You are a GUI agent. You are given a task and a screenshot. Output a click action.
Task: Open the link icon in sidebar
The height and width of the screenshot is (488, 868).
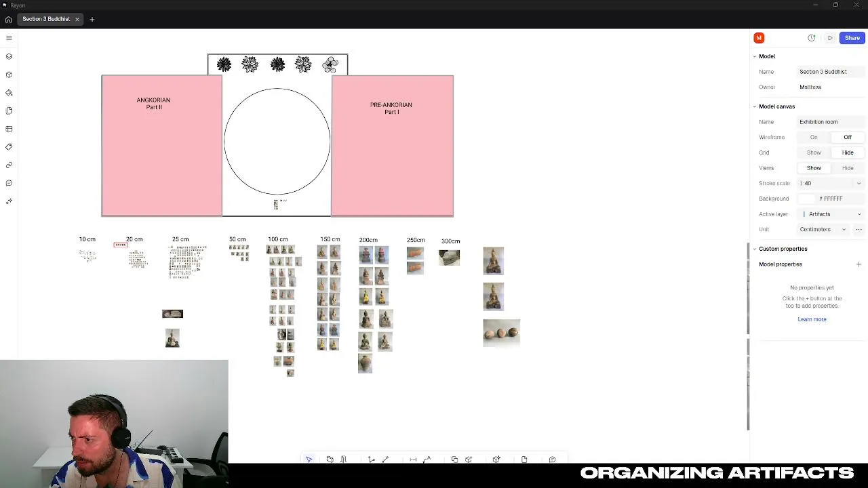[x=9, y=165]
